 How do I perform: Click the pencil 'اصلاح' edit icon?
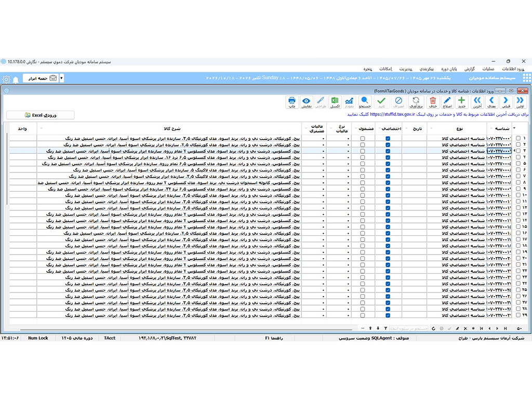point(447,102)
